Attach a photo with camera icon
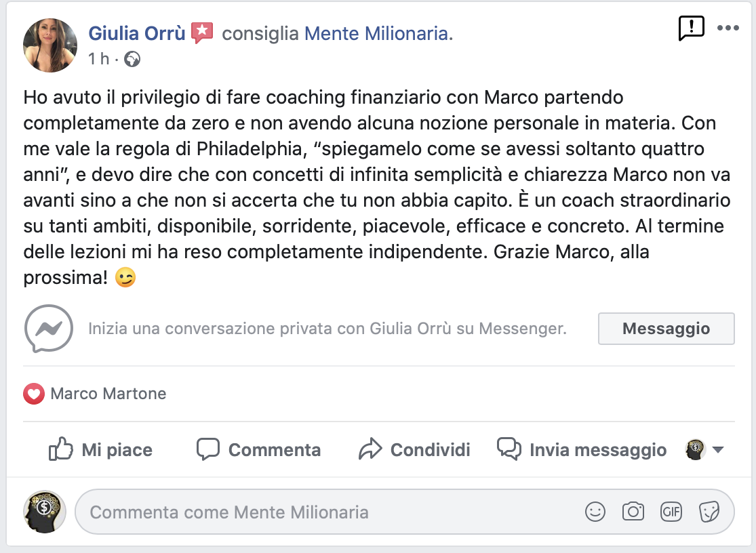This screenshot has width=756, height=553. [633, 512]
